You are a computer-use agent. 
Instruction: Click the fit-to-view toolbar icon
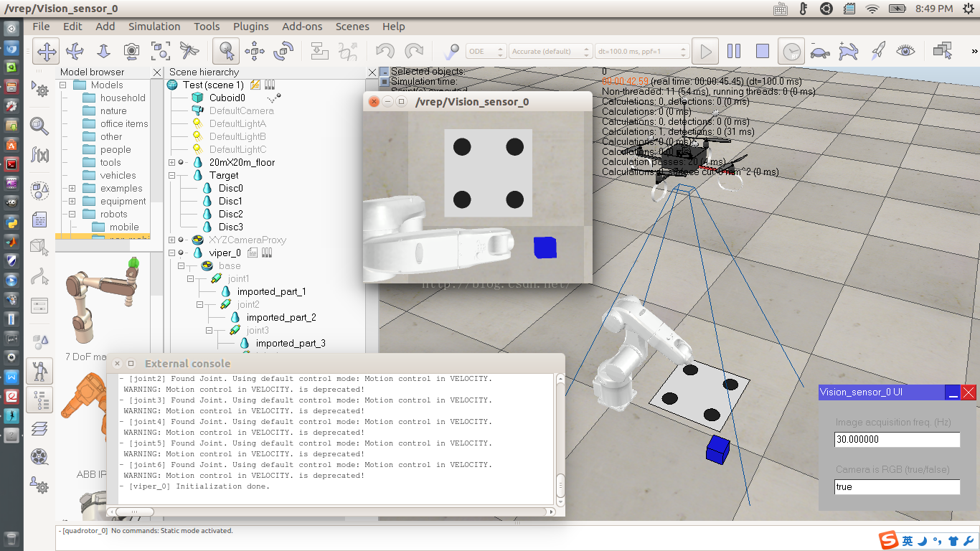[160, 51]
